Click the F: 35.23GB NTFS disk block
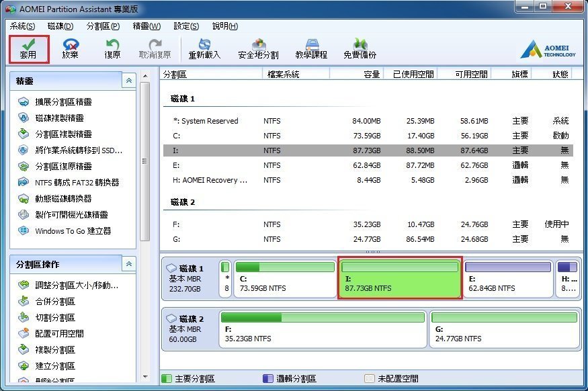 coord(323,329)
